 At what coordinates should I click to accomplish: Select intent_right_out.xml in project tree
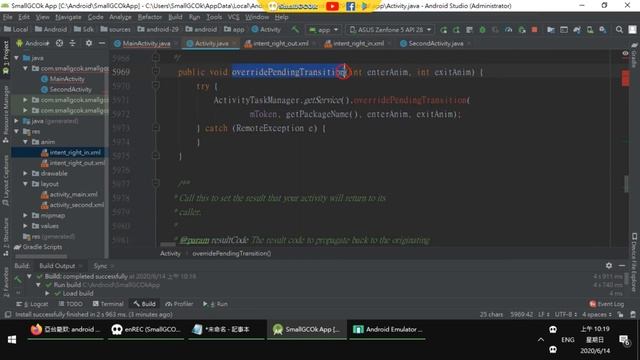(x=77, y=163)
